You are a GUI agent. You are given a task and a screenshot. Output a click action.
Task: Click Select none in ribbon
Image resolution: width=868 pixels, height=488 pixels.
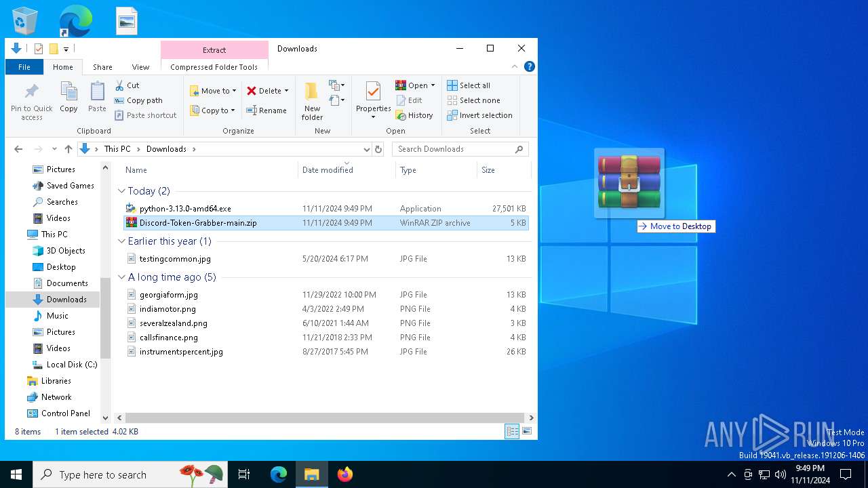[473, 100]
